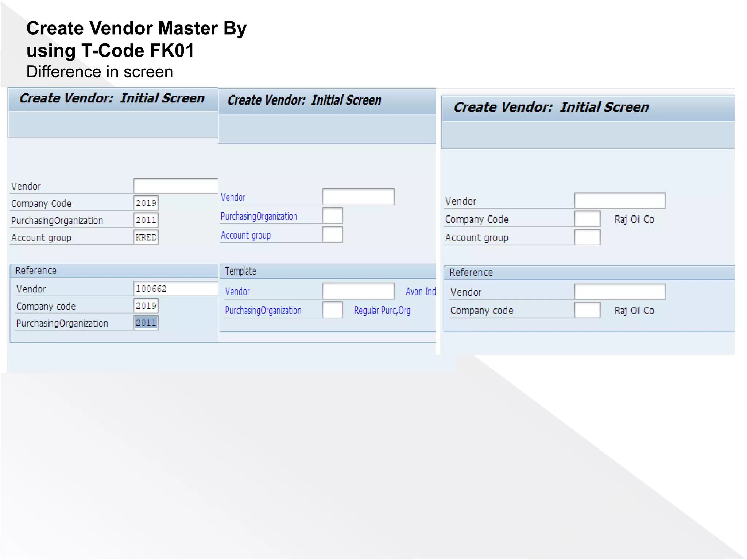The image size is (747, 560).
Task: Click 'Raj Oil Co' beside right Company Code
Action: point(634,219)
